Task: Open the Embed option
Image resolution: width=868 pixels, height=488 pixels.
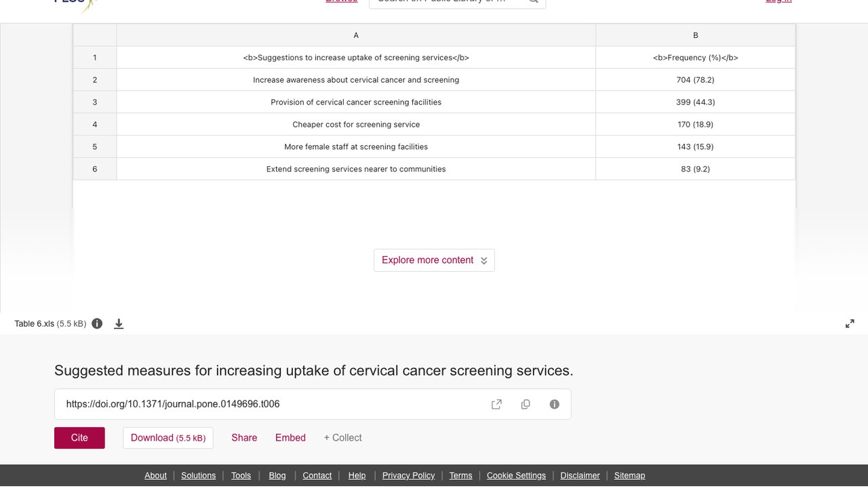Action: pyautogui.click(x=290, y=438)
